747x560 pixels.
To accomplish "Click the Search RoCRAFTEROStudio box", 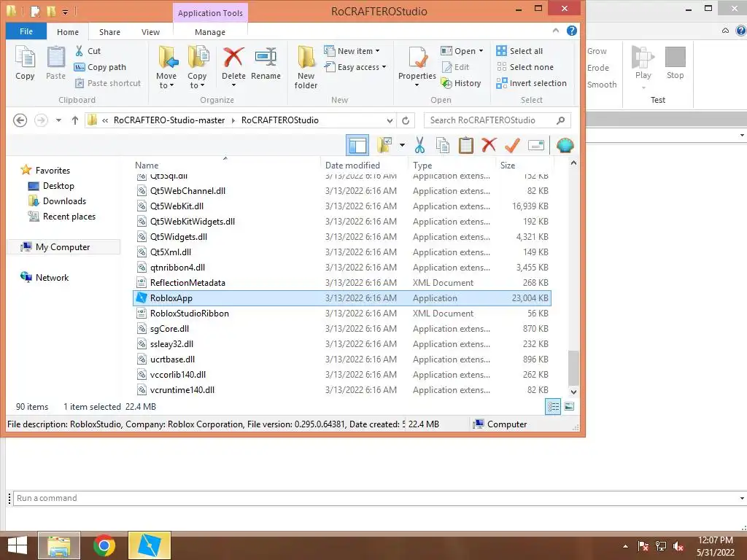I will pos(497,120).
